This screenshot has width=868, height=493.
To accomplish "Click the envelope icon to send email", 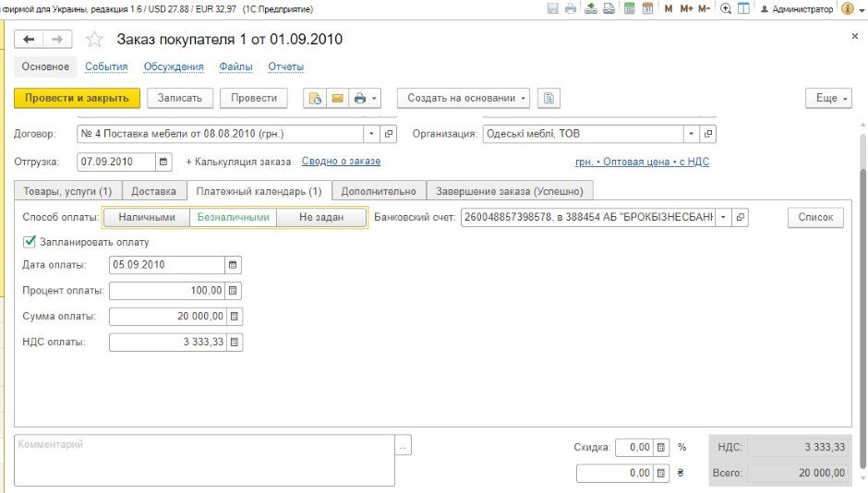I will (x=337, y=98).
